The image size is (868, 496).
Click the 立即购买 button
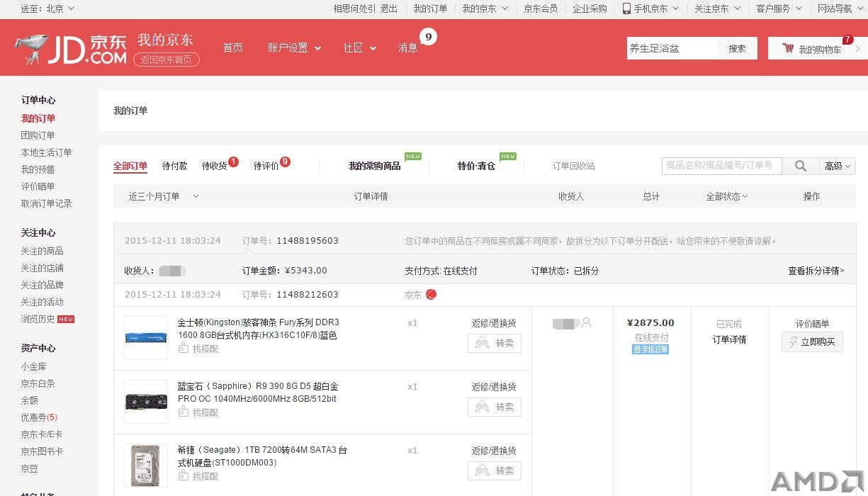[x=812, y=342]
